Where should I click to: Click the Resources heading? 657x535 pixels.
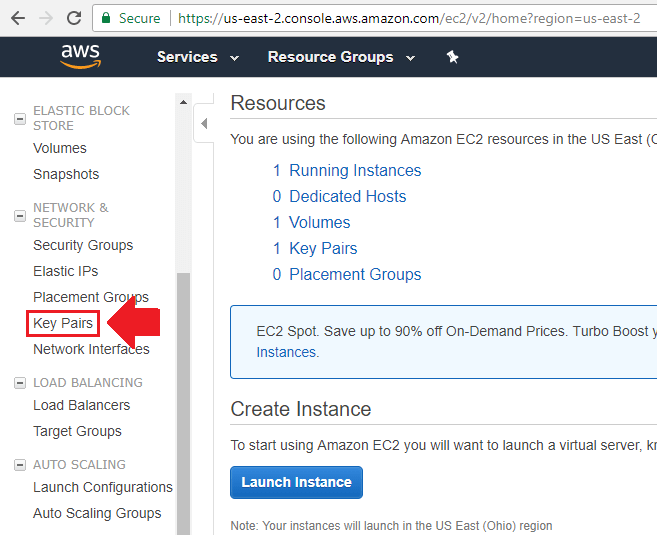tap(278, 103)
